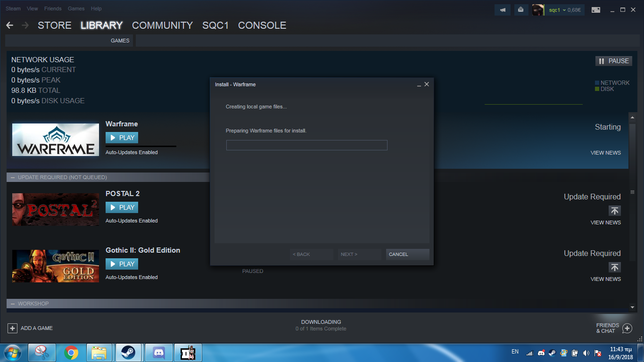Go to the STORE tab
The width and height of the screenshot is (644, 362).
coord(55,25)
